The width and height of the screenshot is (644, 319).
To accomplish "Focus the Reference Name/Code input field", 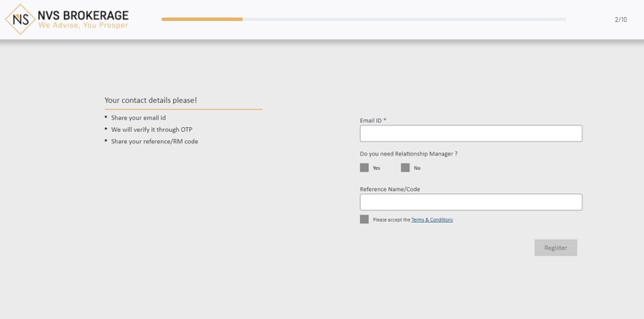I will point(471,202).
